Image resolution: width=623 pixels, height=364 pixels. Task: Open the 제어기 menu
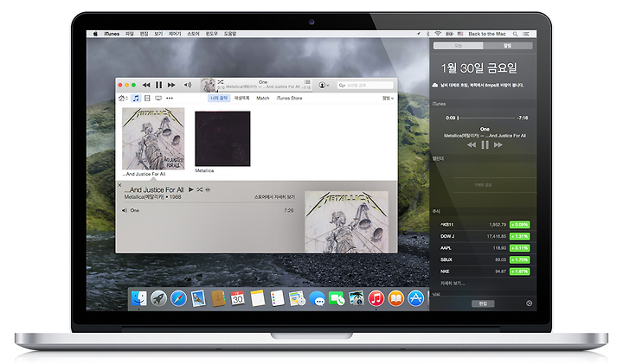tap(175, 34)
